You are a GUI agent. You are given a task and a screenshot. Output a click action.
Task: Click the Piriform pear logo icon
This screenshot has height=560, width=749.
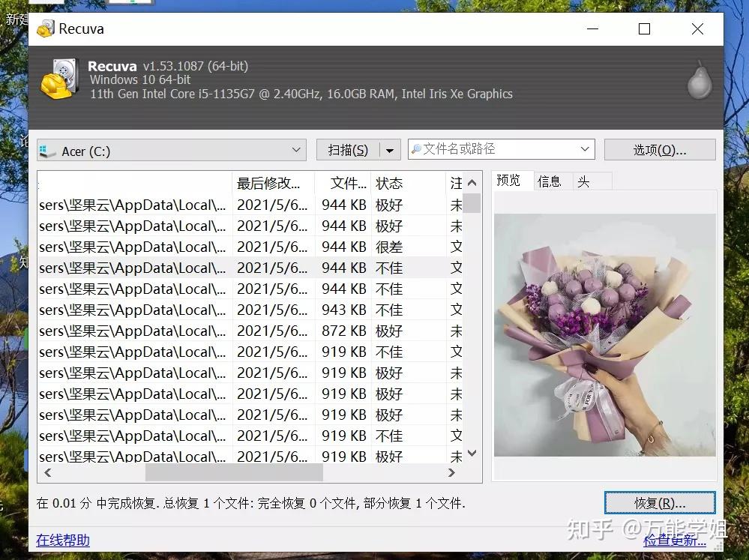(700, 80)
